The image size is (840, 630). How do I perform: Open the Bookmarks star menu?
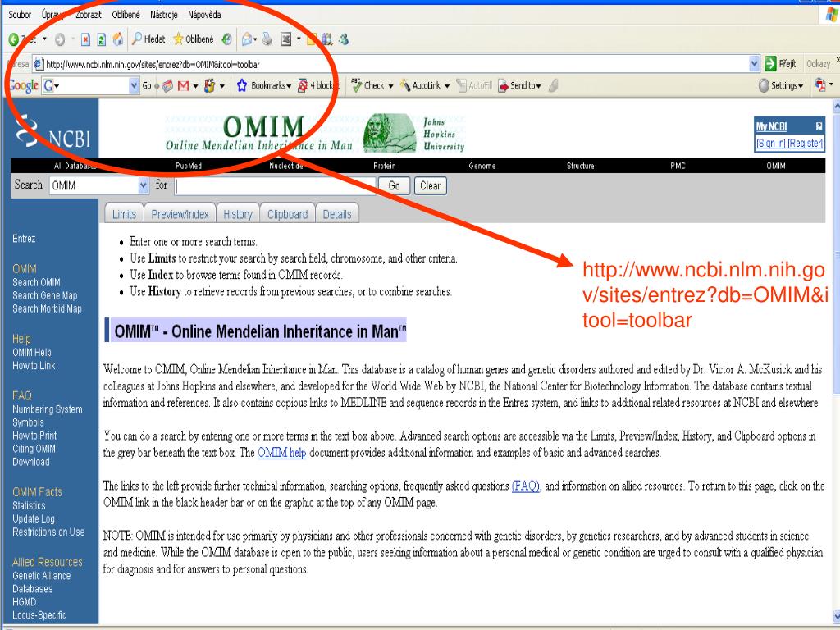[263, 85]
